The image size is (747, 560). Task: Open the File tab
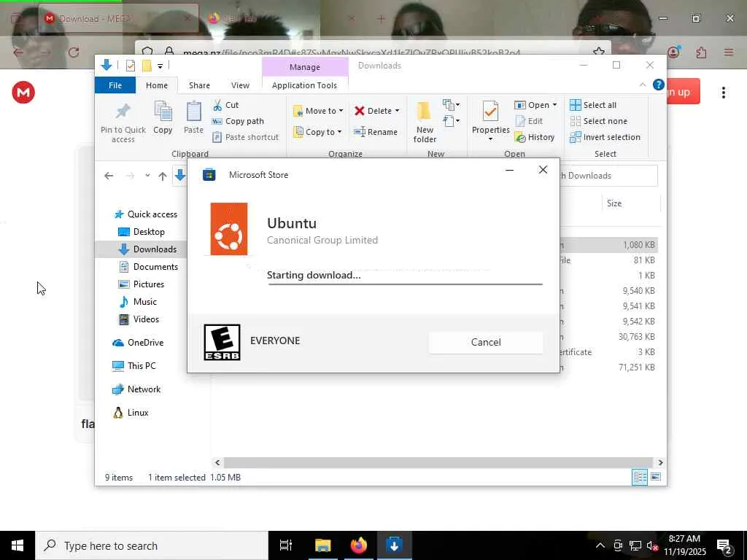coord(115,85)
